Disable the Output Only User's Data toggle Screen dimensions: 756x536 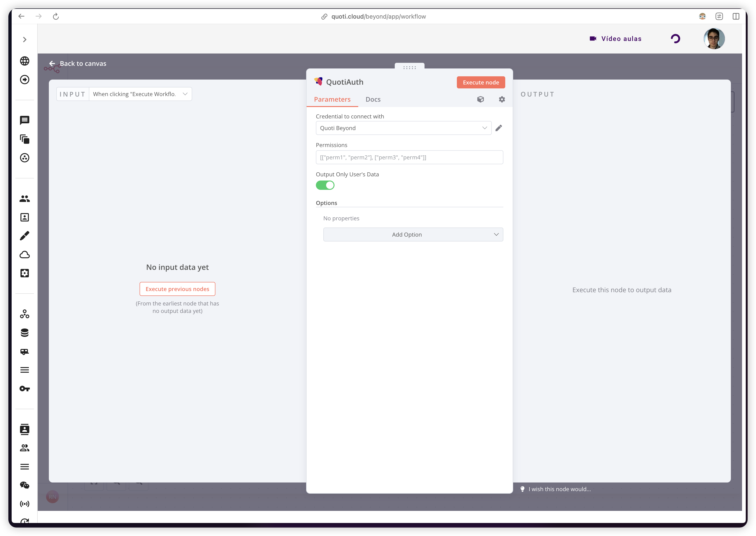[x=325, y=185]
